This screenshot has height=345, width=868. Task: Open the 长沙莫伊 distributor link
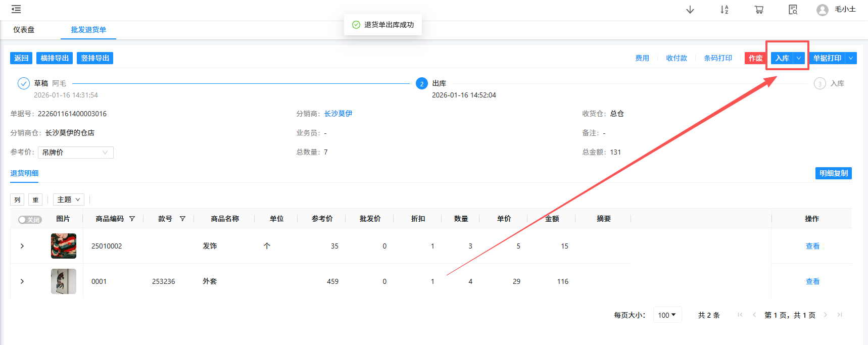(338, 114)
